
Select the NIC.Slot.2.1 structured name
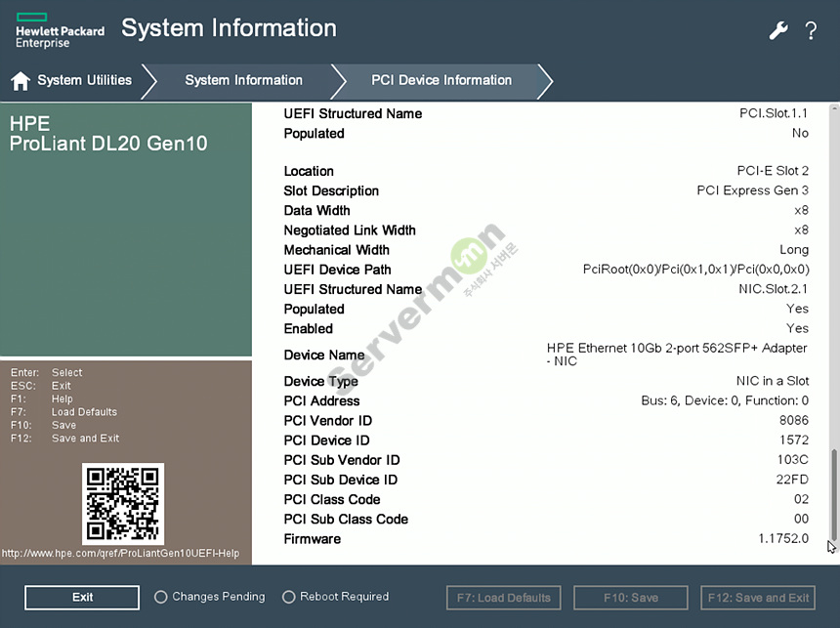coord(773,289)
